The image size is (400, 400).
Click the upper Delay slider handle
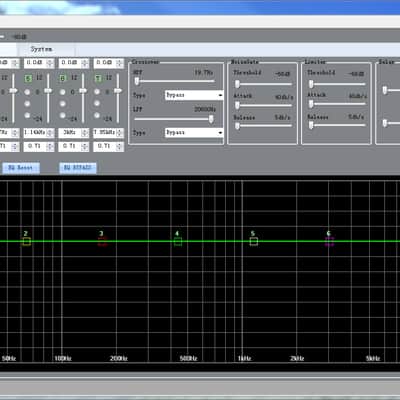point(385,90)
